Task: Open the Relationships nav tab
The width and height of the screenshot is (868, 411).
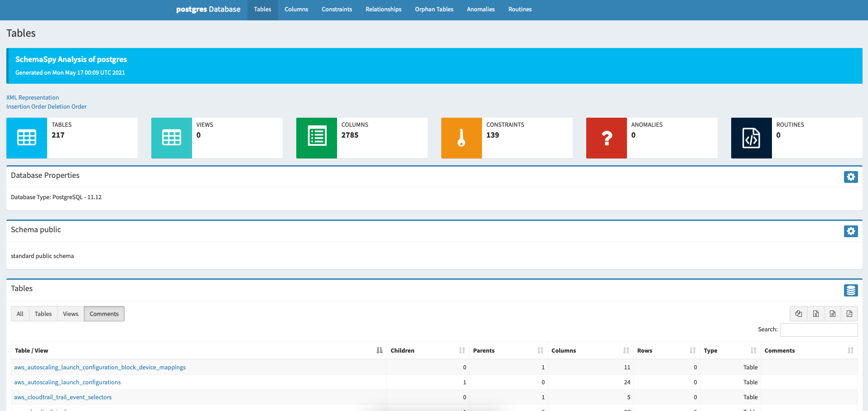Action: (383, 10)
